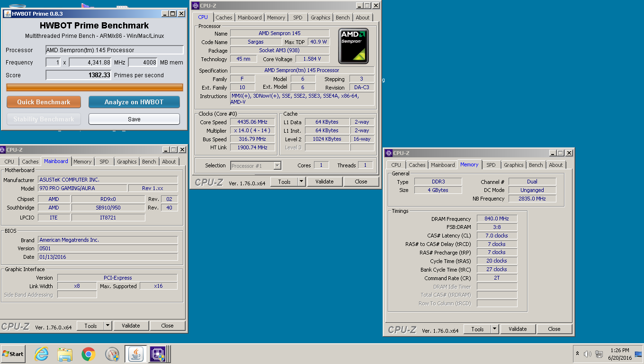Image resolution: width=644 pixels, height=364 pixels.
Task: Click the AMD Sempron logo image
Action: pyautogui.click(x=353, y=45)
